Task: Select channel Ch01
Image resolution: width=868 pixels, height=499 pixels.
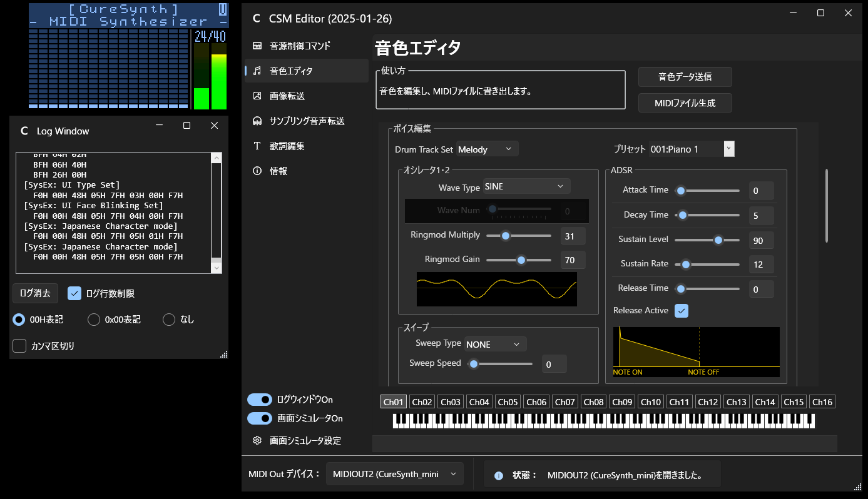Action: pos(394,402)
